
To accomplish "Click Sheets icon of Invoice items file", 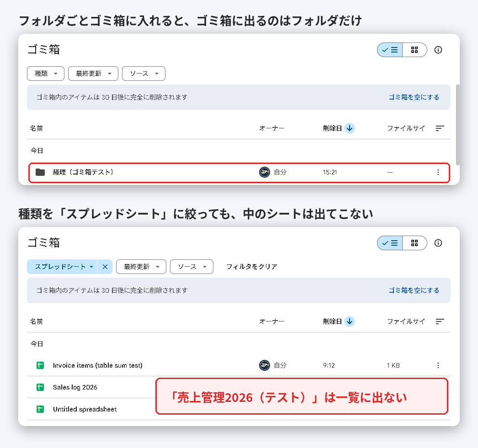I will (x=40, y=365).
